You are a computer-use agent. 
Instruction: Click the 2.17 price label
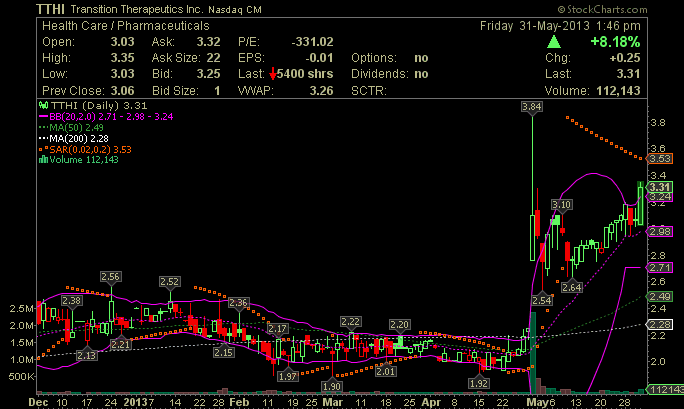pos(277,328)
